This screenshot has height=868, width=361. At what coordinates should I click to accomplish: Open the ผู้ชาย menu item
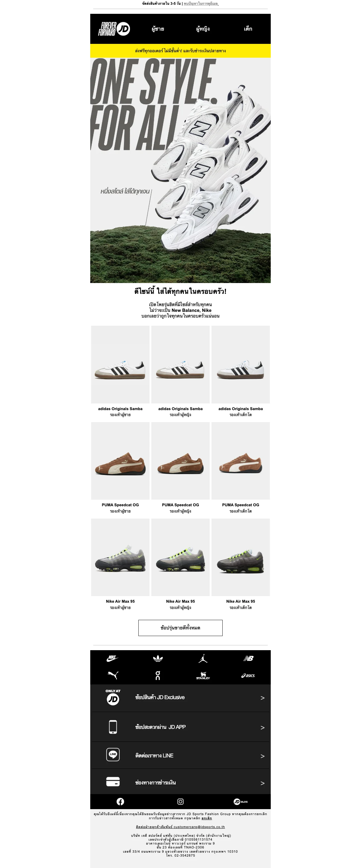[x=158, y=29]
